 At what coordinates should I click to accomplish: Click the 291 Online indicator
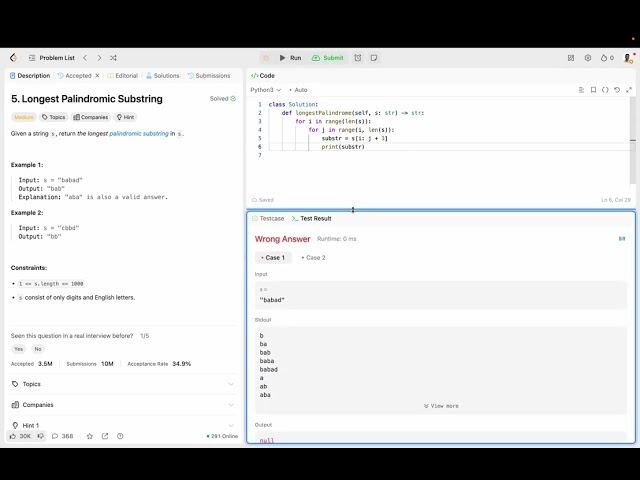pos(222,436)
